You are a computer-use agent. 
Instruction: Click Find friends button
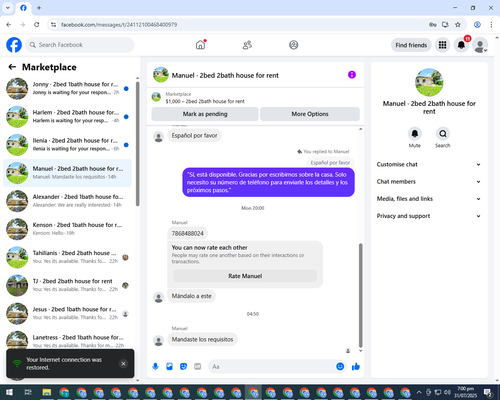coord(411,45)
